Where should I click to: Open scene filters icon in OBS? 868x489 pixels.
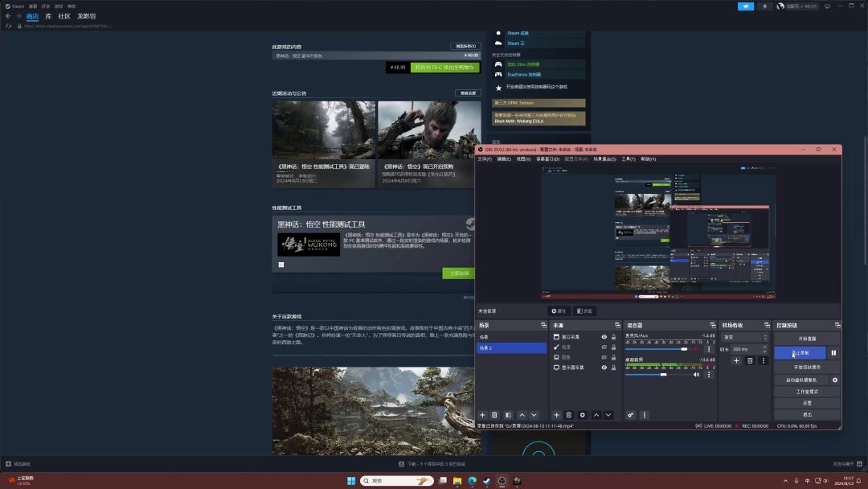[508, 415]
